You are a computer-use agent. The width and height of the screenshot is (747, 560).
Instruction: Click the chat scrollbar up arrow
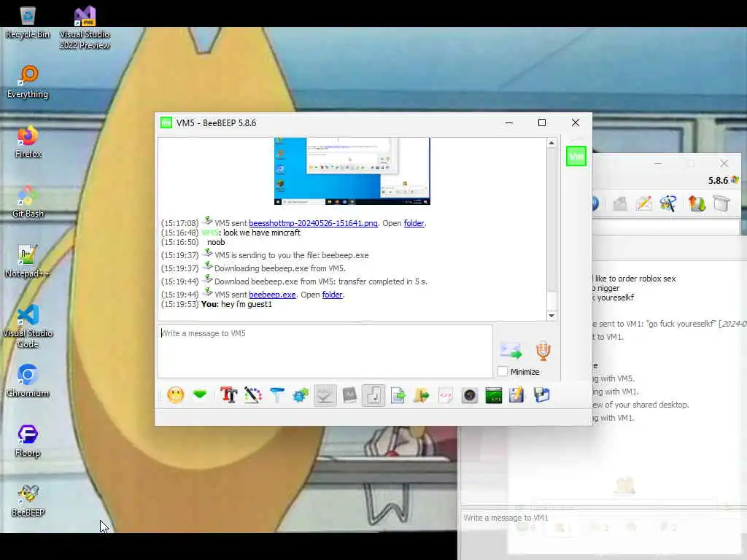pyautogui.click(x=551, y=143)
